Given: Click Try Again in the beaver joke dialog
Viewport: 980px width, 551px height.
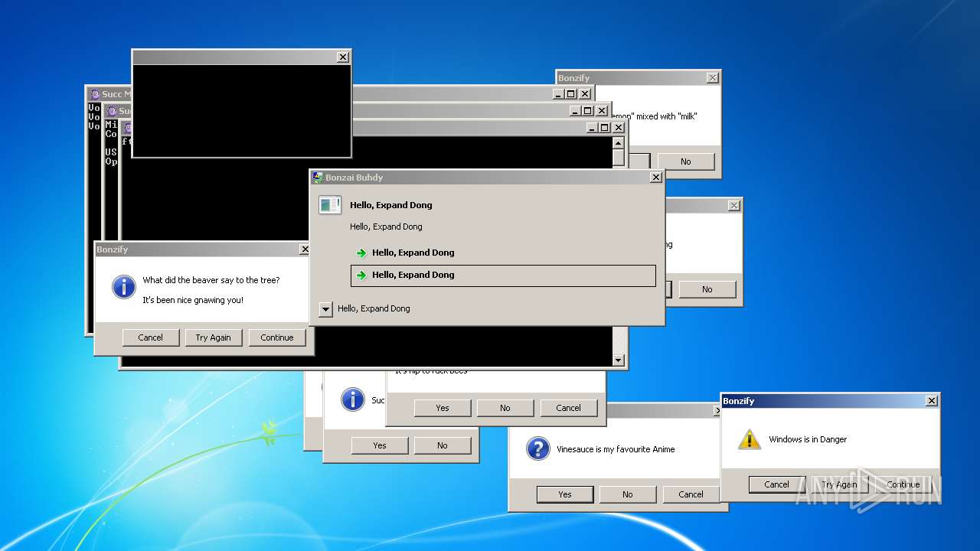Looking at the screenshot, I should (x=214, y=337).
